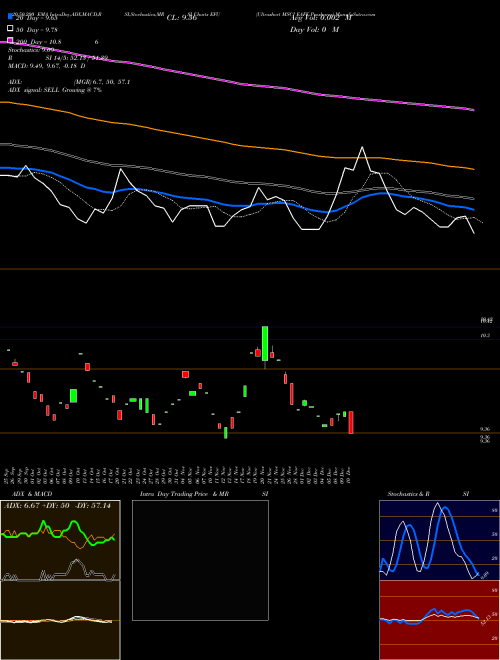
Task: Open the ADX indicator chart panel
Action: [60, 540]
